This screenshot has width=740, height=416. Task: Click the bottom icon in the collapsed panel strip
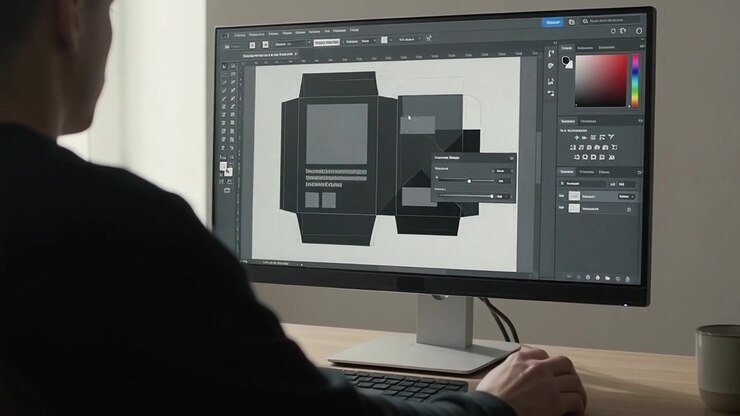tap(551, 94)
